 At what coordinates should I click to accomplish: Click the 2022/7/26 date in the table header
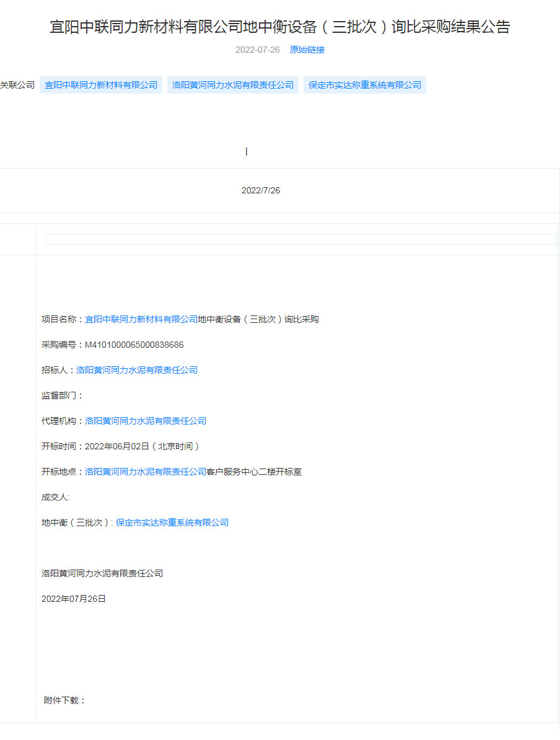(x=261, y=190)
